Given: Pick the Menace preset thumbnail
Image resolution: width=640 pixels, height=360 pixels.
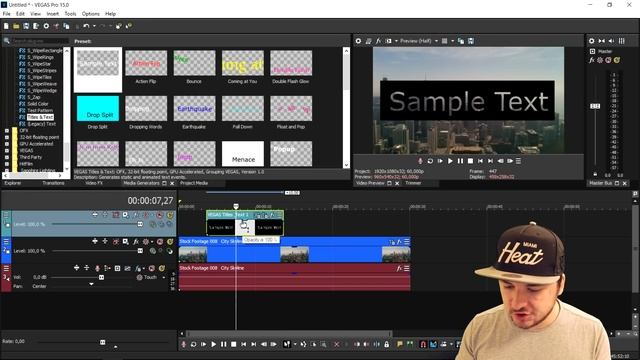Looking at the screenshot, I should tap(243, 153).
